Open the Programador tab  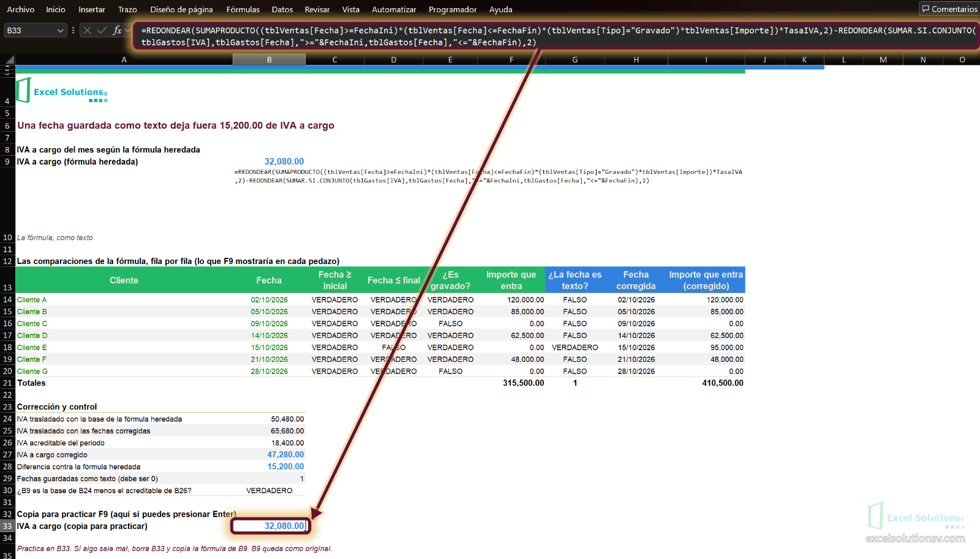(453, 9)
